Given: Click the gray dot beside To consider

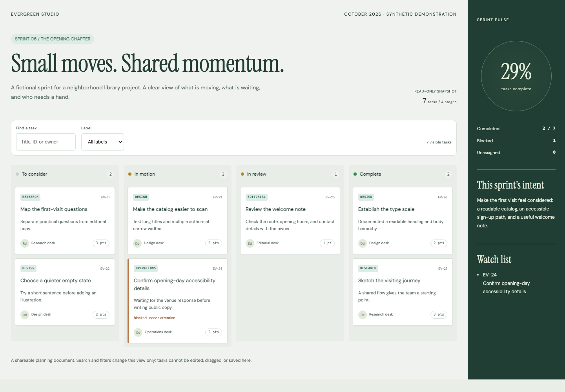Looking at the screenshot, I should coord(17,174).
